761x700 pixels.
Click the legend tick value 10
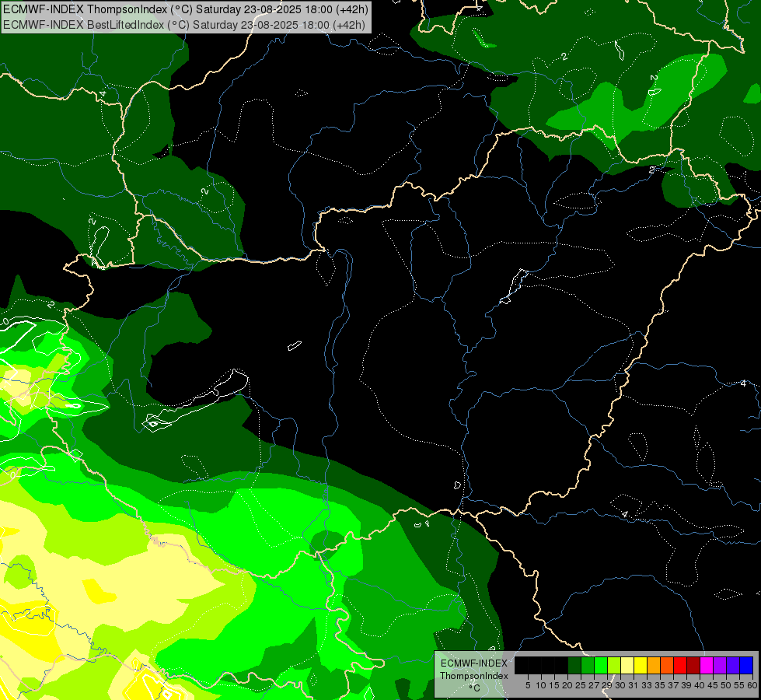click(x=541, y=685)
